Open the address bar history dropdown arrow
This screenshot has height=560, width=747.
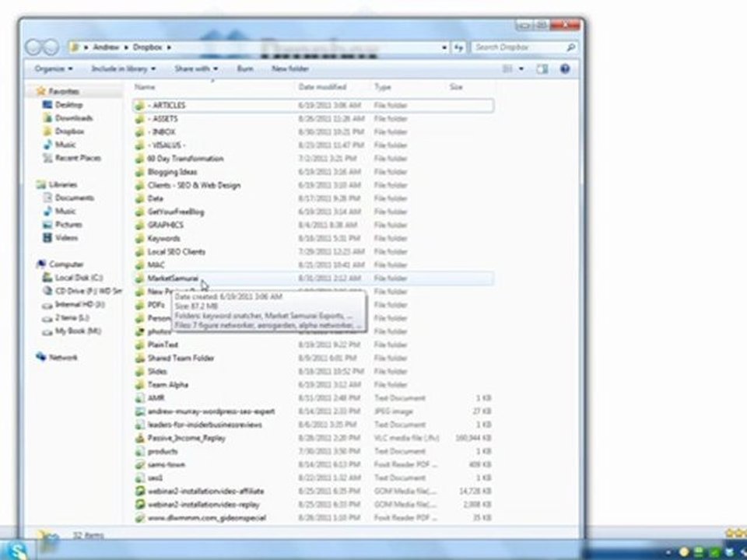[x=444, y=47]
